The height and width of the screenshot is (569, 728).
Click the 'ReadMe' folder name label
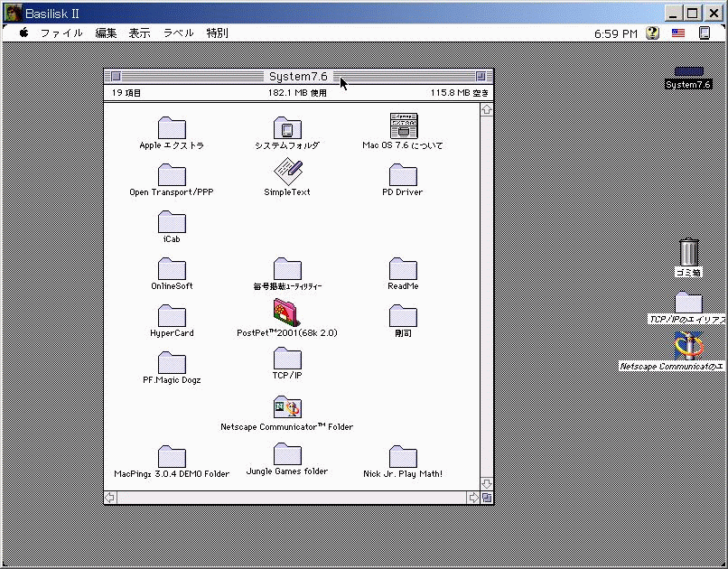coord(403,286)
